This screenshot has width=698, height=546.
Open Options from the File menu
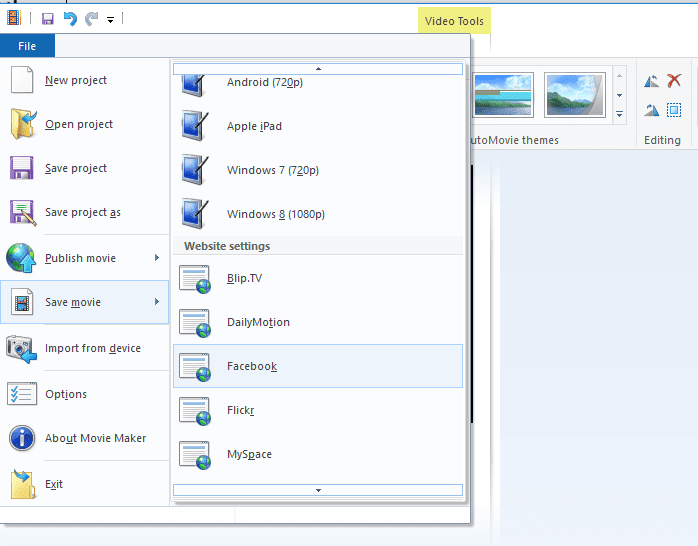tap(85, 394)
